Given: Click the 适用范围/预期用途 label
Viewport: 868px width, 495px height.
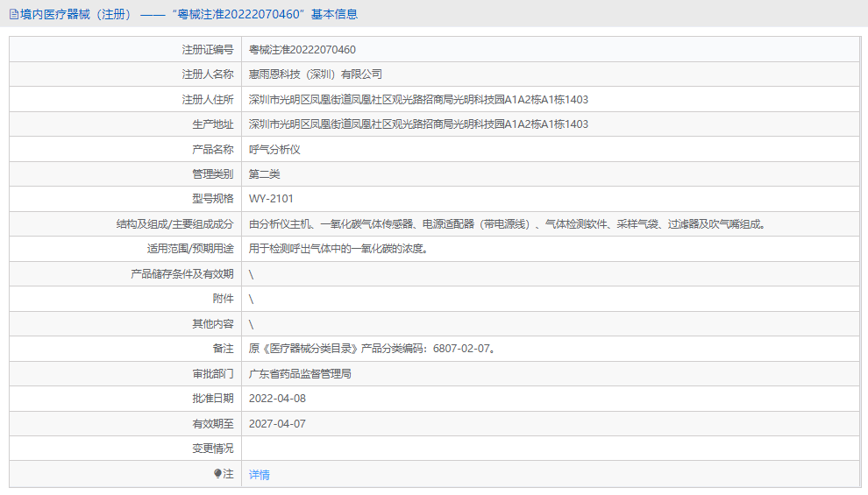Looking at the screenshot, I should (x=190, y=249).
